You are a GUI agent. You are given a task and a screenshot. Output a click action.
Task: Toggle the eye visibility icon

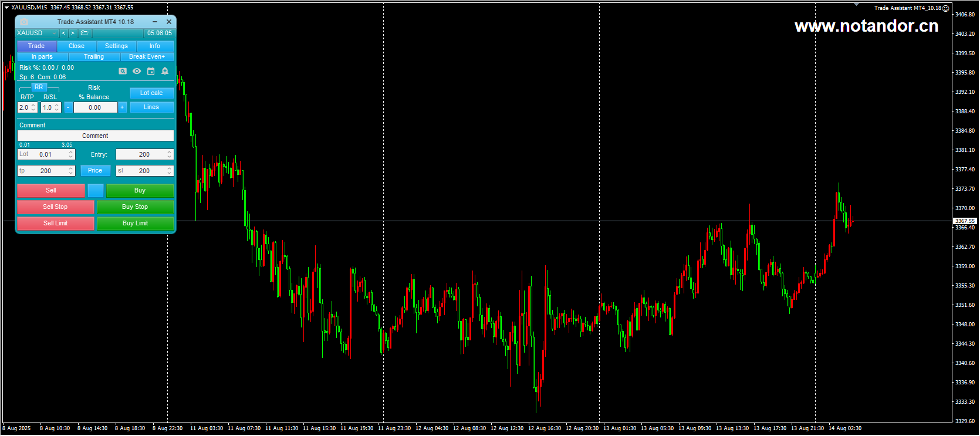[137, 71]
